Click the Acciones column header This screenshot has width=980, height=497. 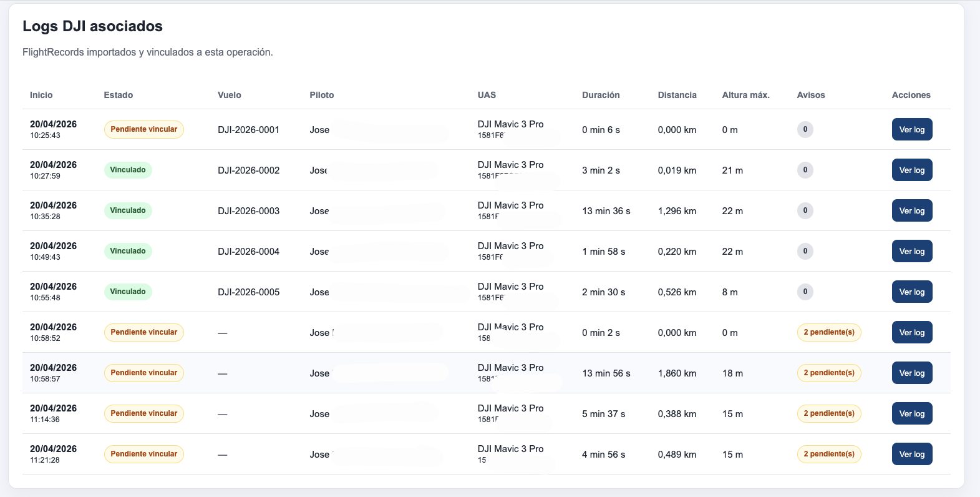coord(911,95)
